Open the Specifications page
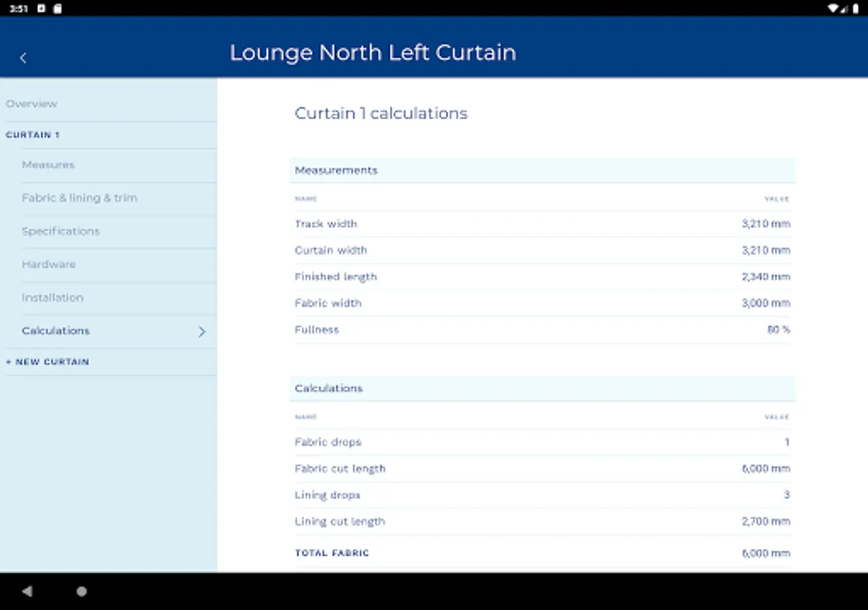This screenshot has width=868, height=610. click(x=60, y=231)
